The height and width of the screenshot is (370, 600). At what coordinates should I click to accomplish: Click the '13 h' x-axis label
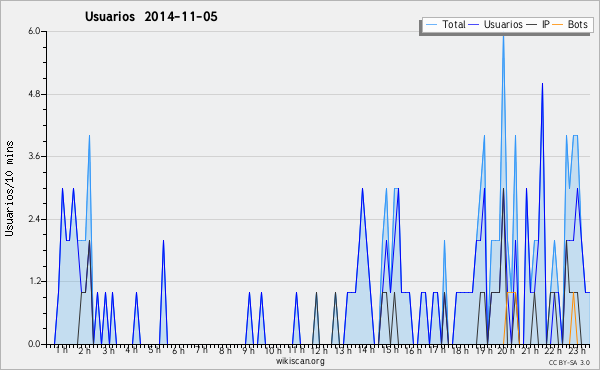(x=343, y=350)
